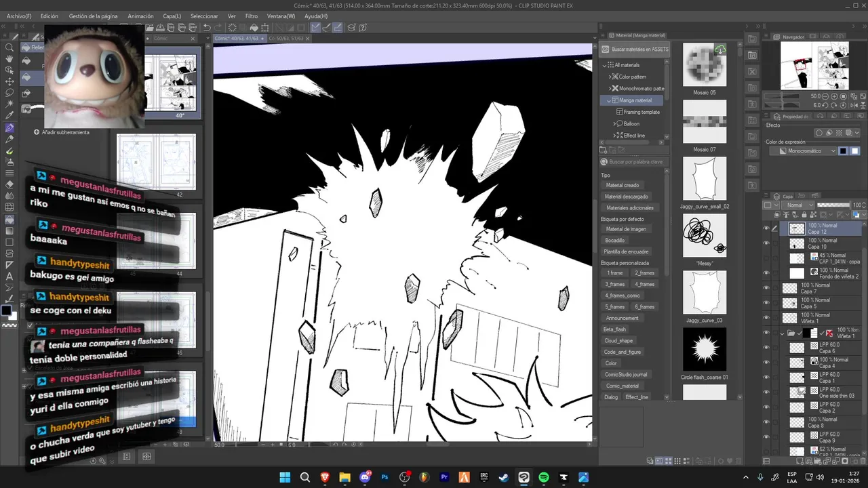Open the Archivo(F) menu

pyautogui.click(x=19, y=16)
